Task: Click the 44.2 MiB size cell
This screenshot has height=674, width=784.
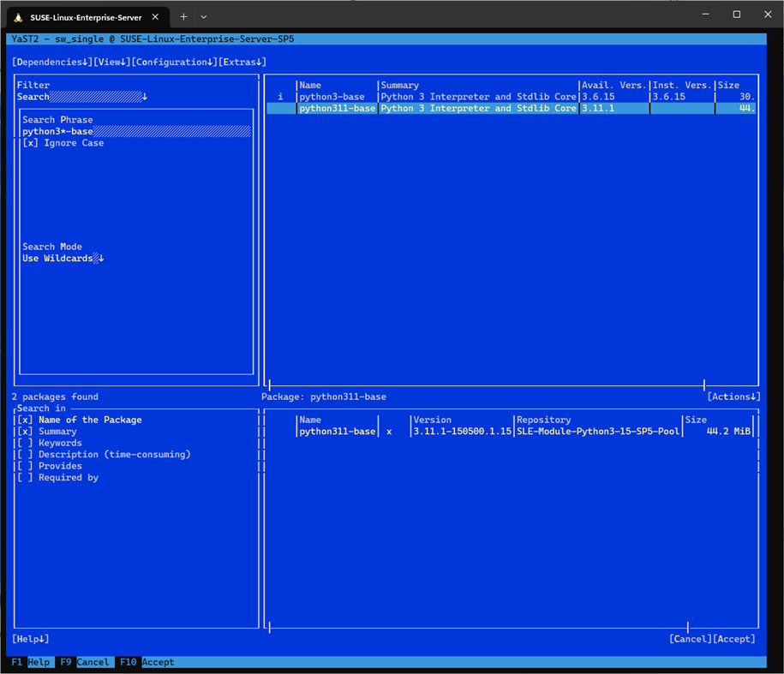Action: click(x=728, y=431)
